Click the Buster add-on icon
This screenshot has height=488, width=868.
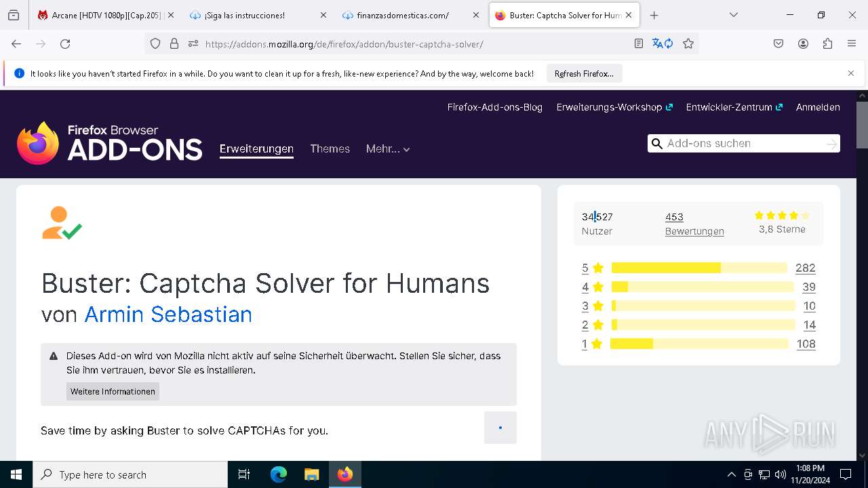point(62,223)
